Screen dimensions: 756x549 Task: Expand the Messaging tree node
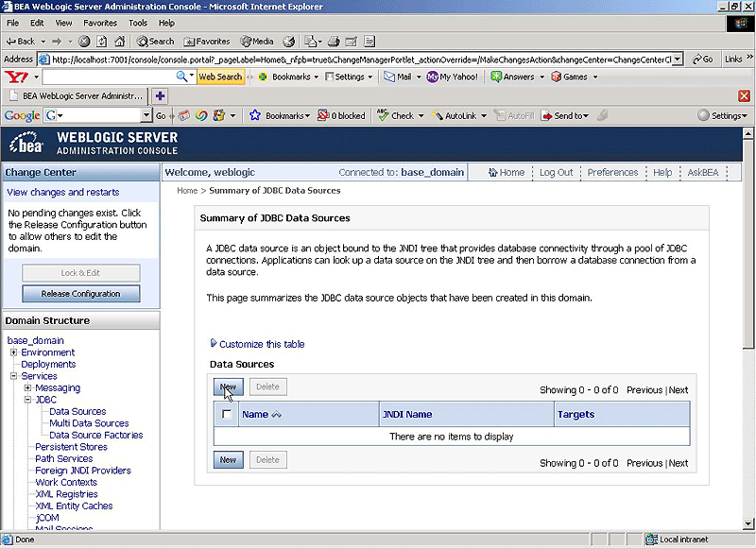28,387
